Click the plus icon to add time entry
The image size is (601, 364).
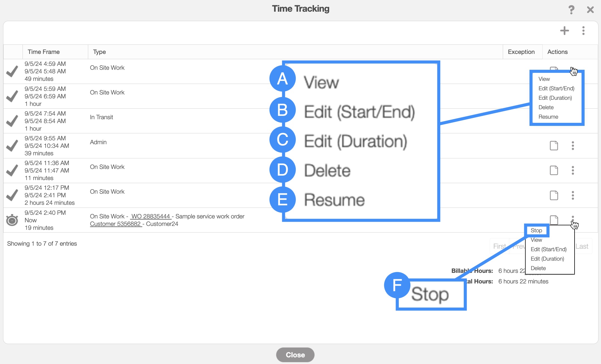564,31
